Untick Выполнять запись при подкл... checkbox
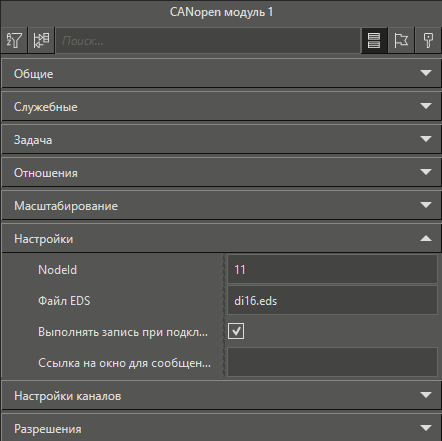Viewport: 442px width, 441px height. 236,331
